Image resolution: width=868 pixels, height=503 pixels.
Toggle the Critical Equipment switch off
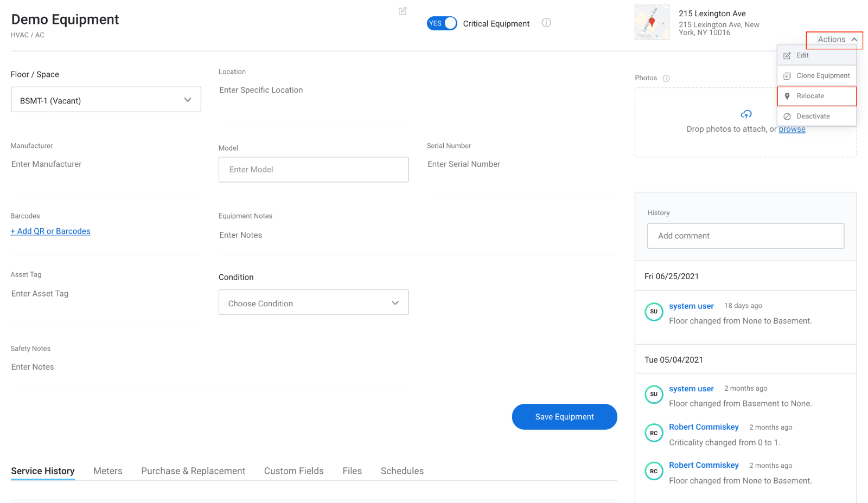442,23
